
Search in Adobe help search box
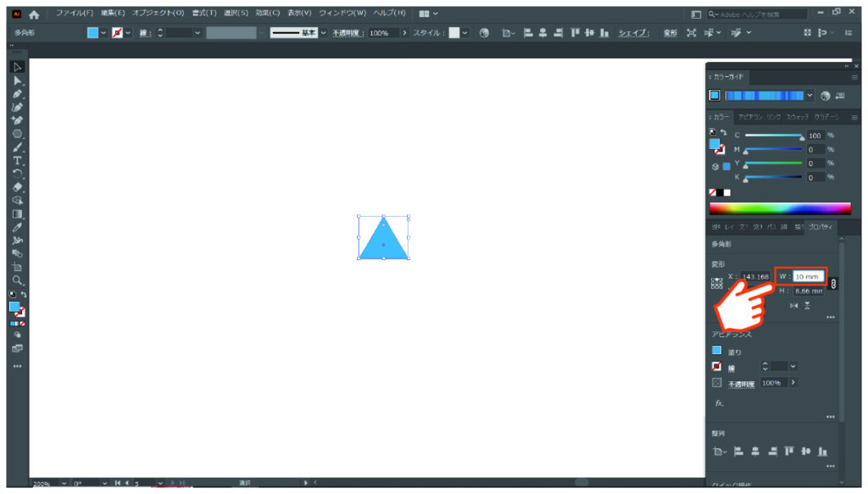click(x=757, y=14)
